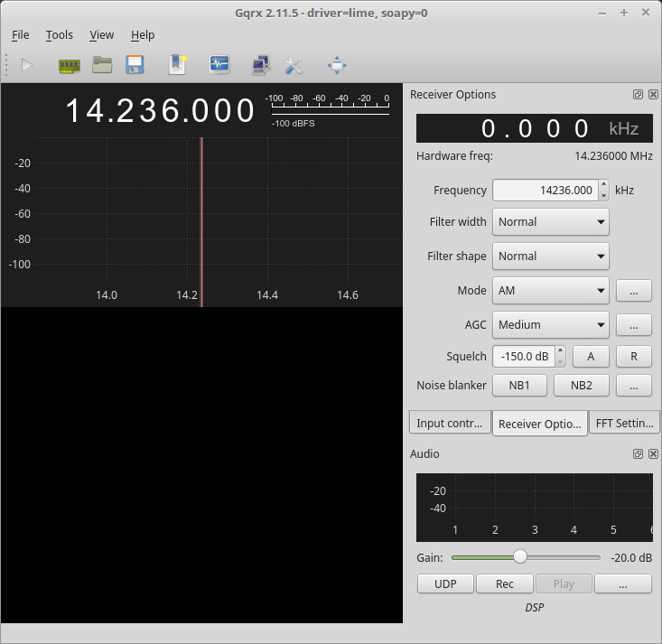Toggle the audio Rec button
662x644 pixels.
[504, 584]
